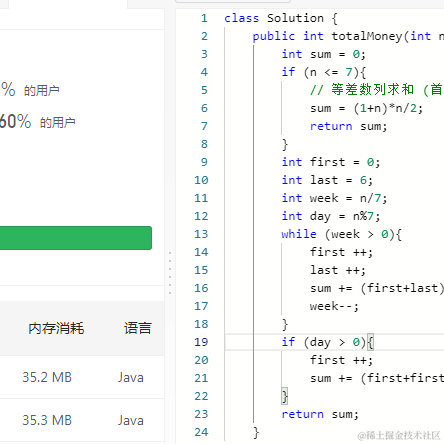The image size is (444, 444).
Task: Click 'sum += (first+last)' on line 16
Action: [x=377, y=288]
